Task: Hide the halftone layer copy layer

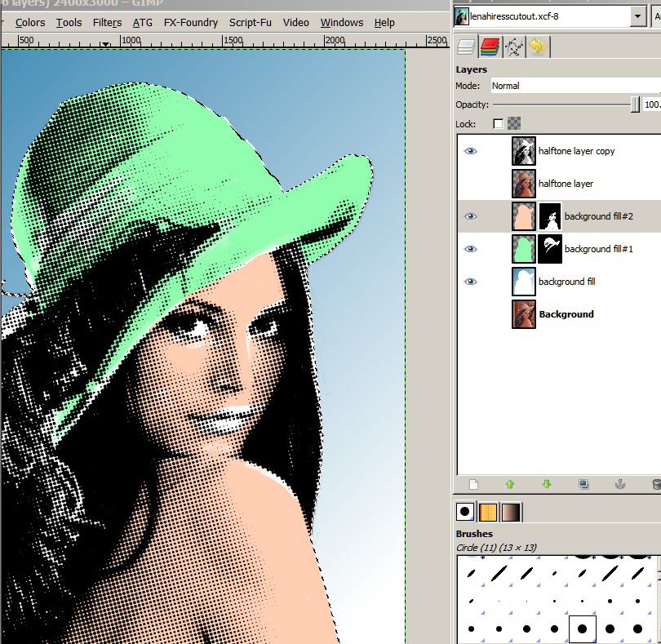Action: pyautogui.click(x=471, y=151)
